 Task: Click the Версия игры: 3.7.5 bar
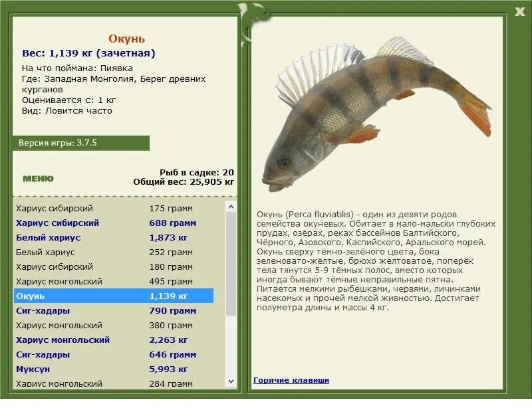[x=81, y=143]
